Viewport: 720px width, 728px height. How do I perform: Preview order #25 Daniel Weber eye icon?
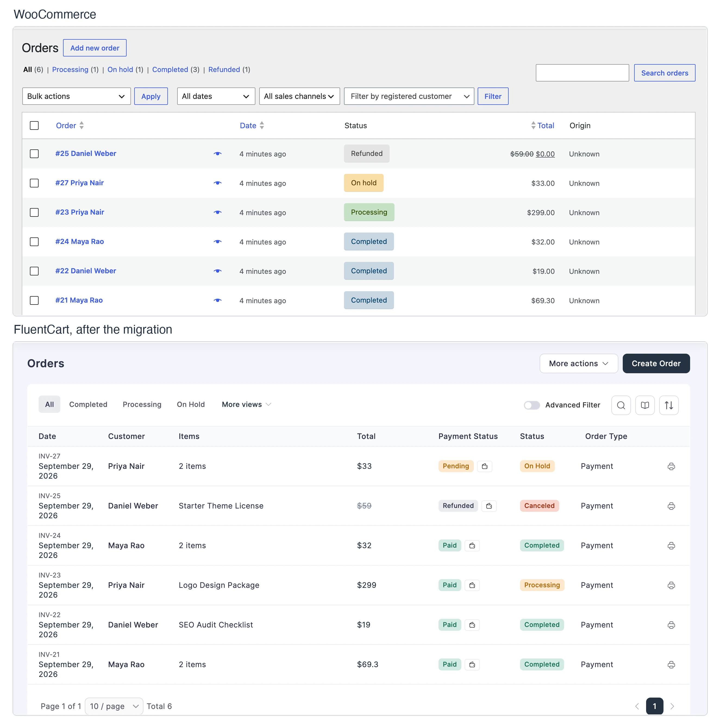[218, 154]
